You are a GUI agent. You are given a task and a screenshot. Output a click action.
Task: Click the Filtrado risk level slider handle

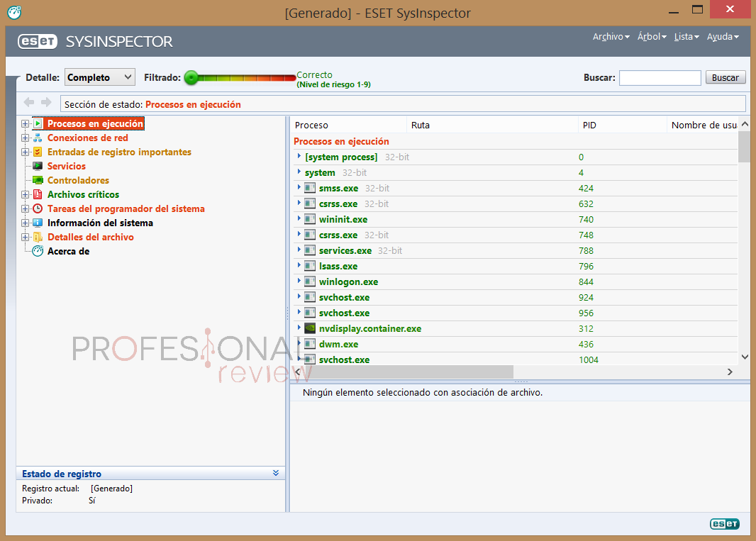191,77
